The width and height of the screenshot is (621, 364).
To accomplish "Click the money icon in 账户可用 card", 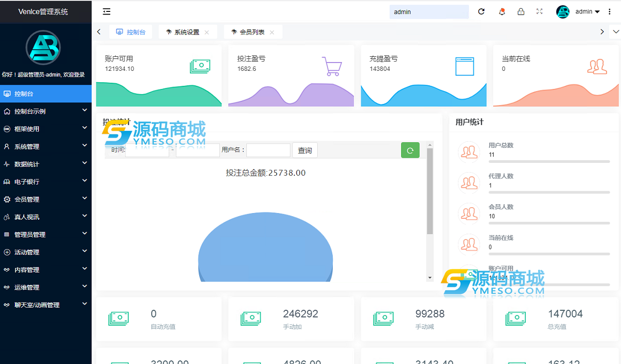I will tap(200, 66).
